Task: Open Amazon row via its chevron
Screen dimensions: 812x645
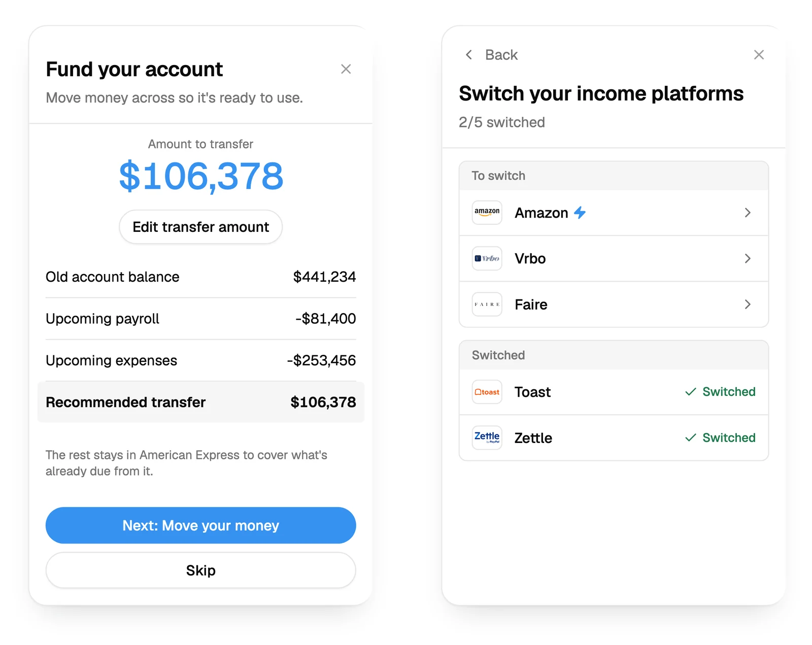Action: pyautogui.click(x=748, y=213)
